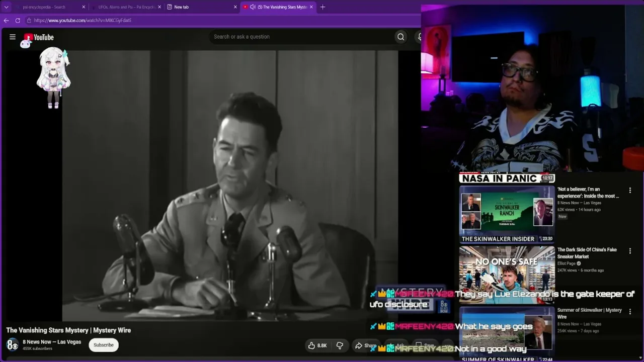Select the 'The Vanishing Stars Mystery' tab
Image resolution: width=644 pixels, height=362 pixels.
[x=278, y=7]
